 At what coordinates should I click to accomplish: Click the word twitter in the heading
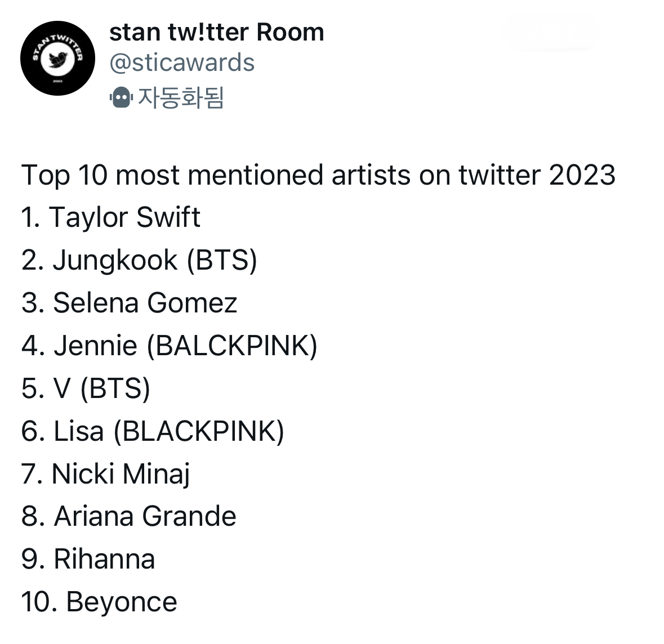[499, 175]
